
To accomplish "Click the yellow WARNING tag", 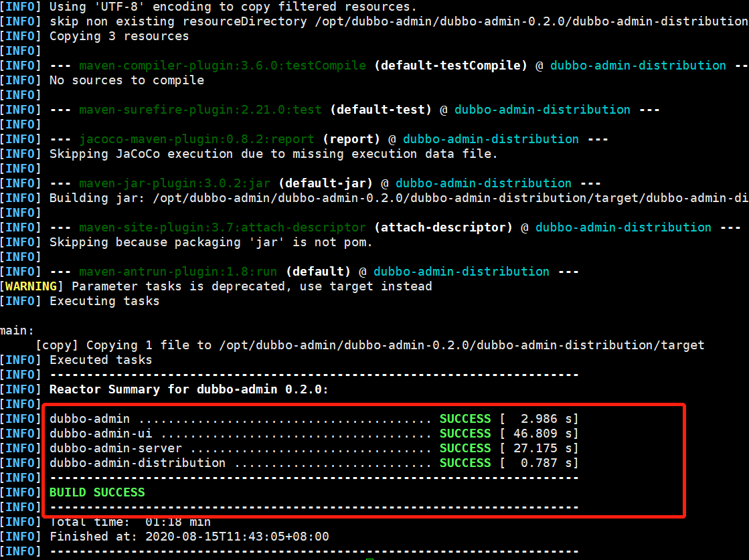I will pos(31,286).
